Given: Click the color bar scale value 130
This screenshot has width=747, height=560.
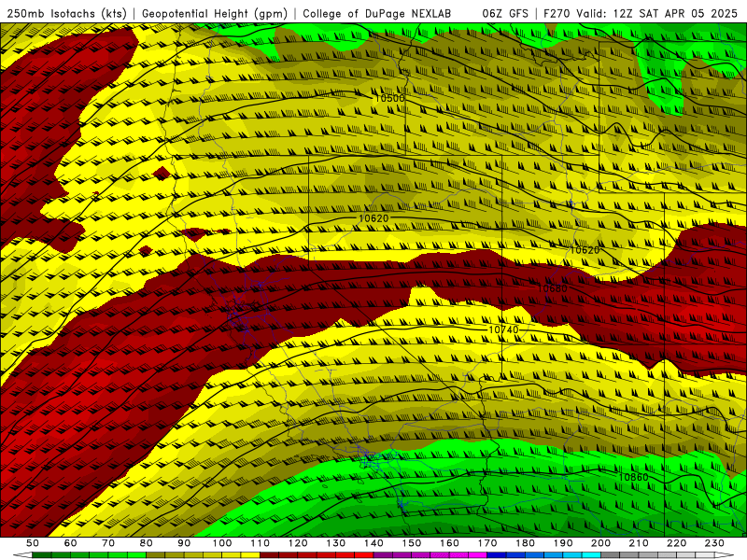Looking at the screenshot, I should [x=336, y=543].
